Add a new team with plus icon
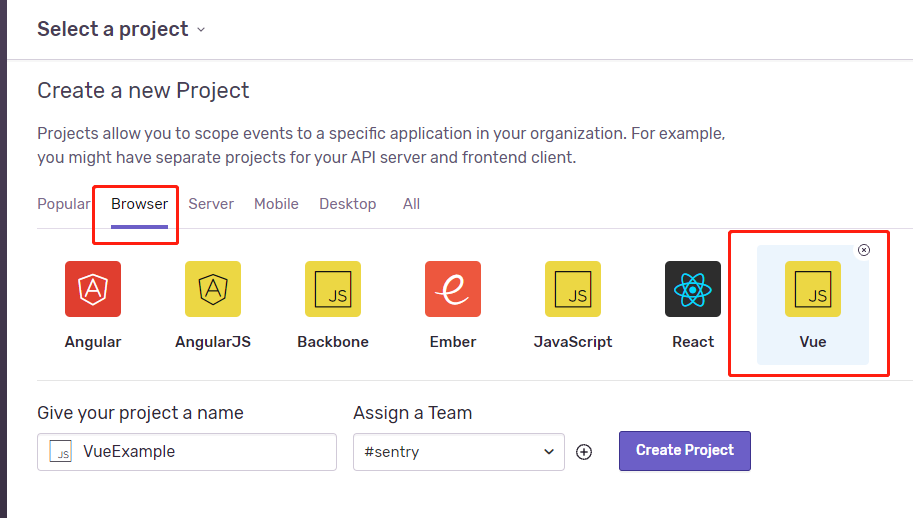This screenshot has width=913, height=518. (x=584, y=452)
